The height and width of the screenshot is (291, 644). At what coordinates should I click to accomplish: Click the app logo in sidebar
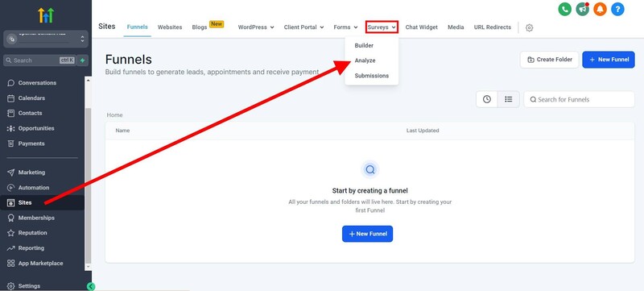coord(46,15)
